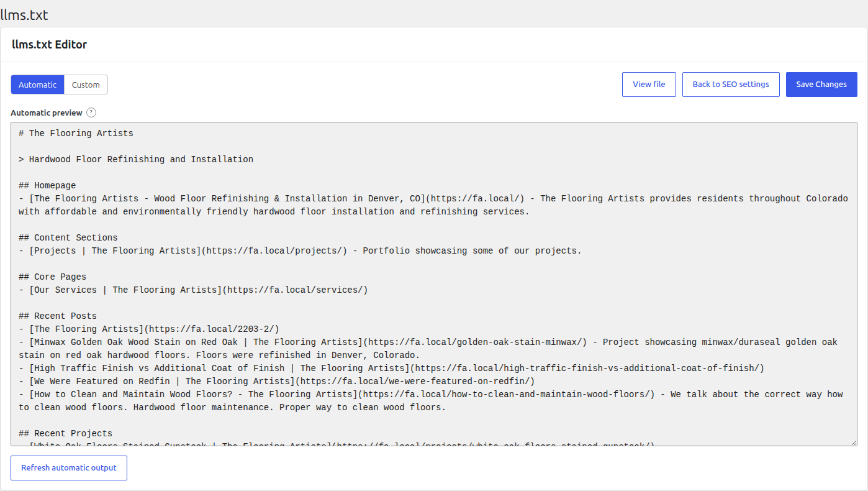Click the 'Our Services' link line
Screen dimensions: 868x491
pos(193,290)
